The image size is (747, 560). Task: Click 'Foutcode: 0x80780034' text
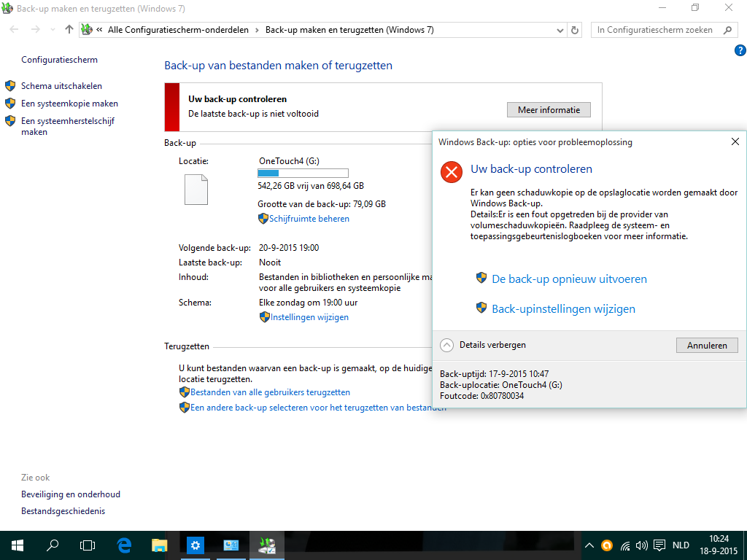(481, 396)
